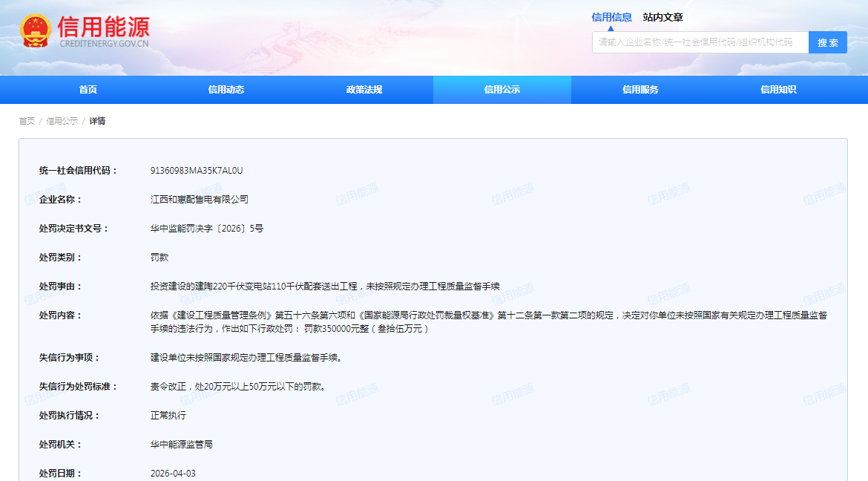The width and height of the screenshot is (868, 481).
Task: Click the credit code 91360983MA35K7AL0U
Action: pos(197,171)
